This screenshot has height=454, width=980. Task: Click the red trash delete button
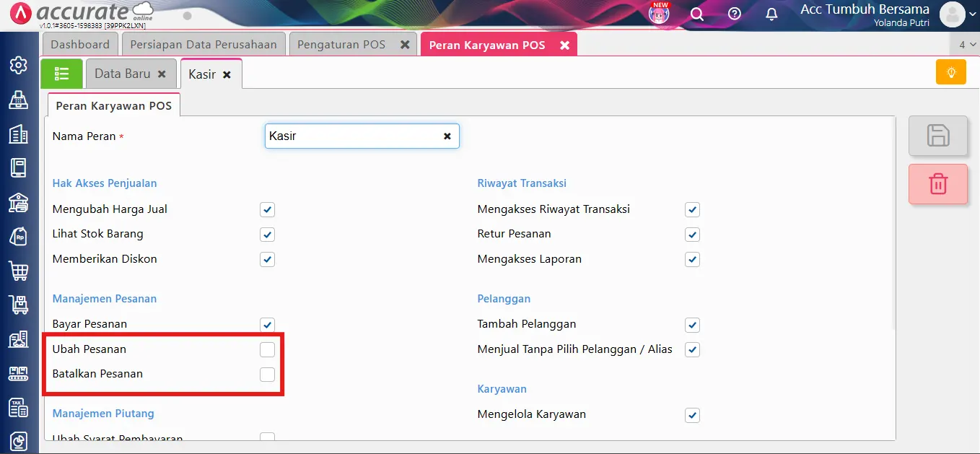coord(937,184)
